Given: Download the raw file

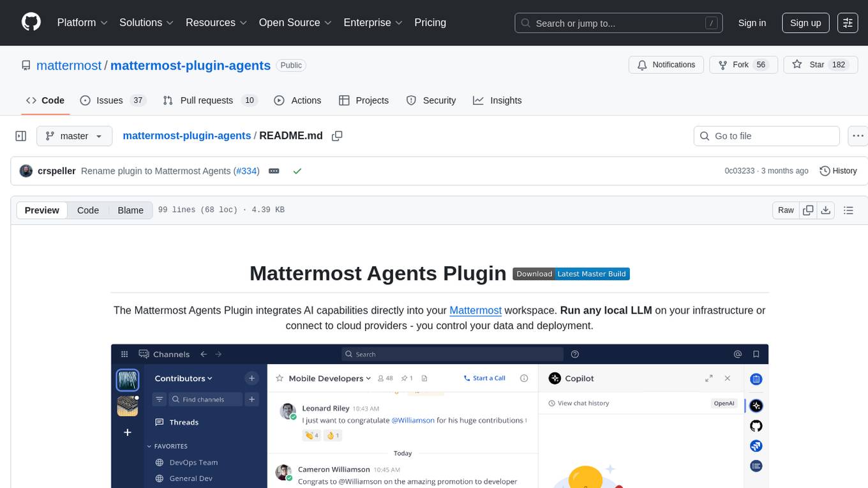Looking at the screenshot, I should pos(825,210).
